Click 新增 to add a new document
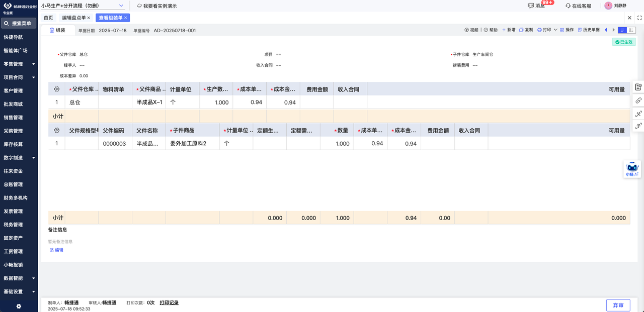644x312 pixels. [509, 30]
